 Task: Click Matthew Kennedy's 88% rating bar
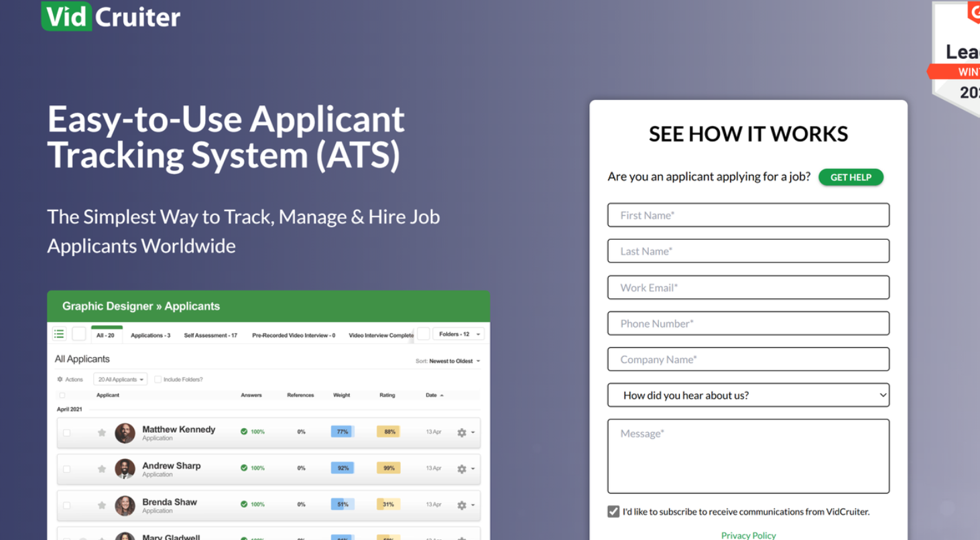(389, 431)
